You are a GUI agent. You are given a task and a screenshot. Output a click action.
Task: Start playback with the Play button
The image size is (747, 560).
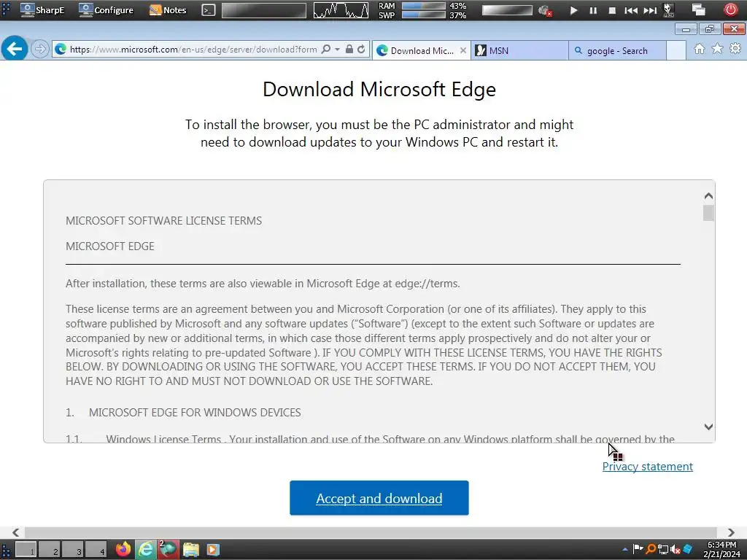[x=573, y=10]
